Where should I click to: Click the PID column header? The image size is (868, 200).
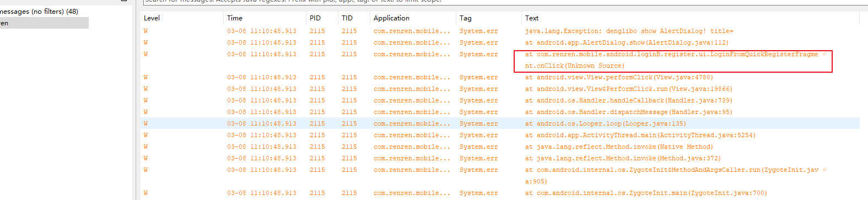coord(315,18)
